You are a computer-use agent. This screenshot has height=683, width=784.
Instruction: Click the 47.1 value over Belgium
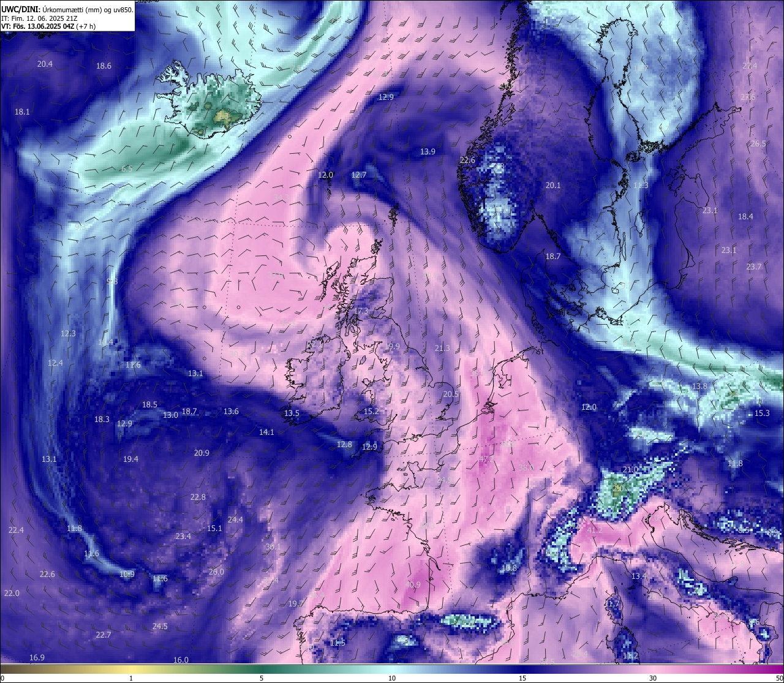click(x=486, y=459)
